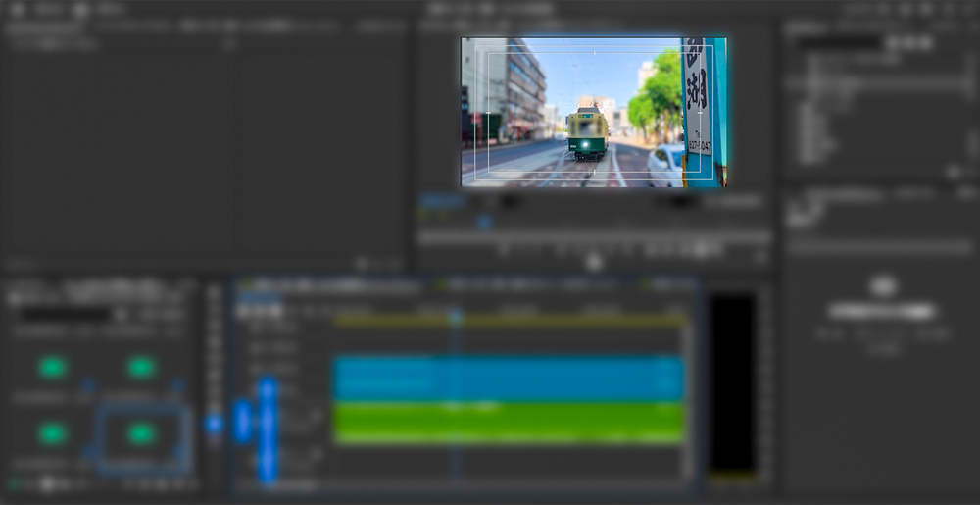Select the green audio clip on the timeline
This screenshot has height=505, width=980.
tap(508, 424)
